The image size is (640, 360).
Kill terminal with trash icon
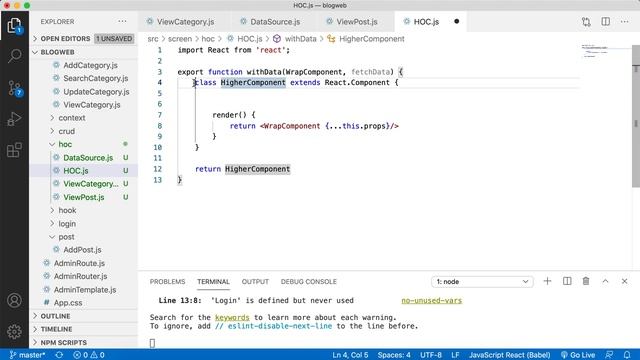click(x=586, y=281)
